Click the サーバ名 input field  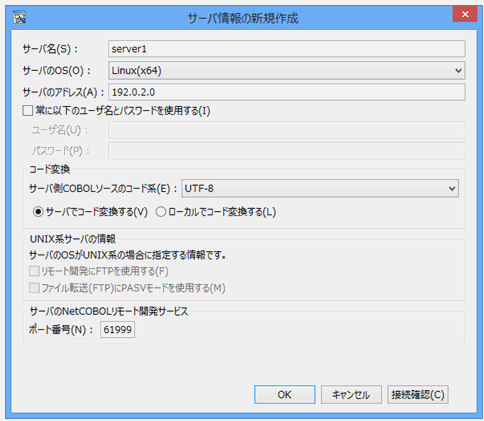pyautogui.click(x=287, y=49)
